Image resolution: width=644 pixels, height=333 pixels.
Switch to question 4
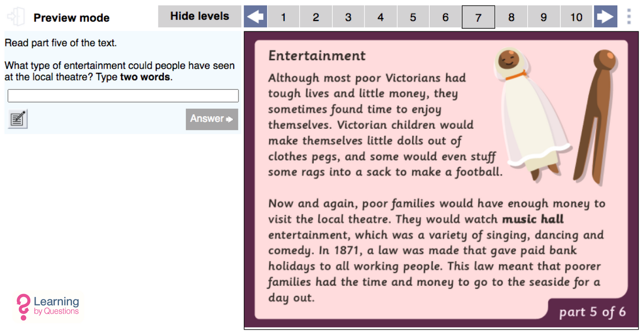[380, 17]
